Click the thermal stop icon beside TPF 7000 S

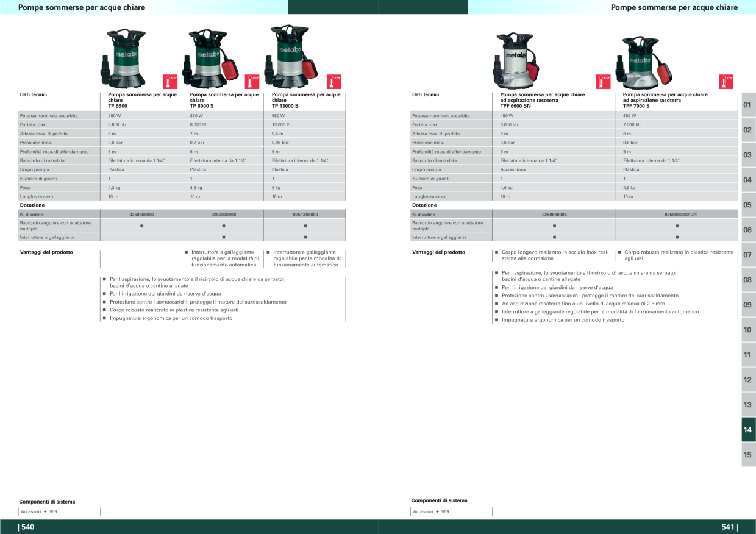click(726, 82)
